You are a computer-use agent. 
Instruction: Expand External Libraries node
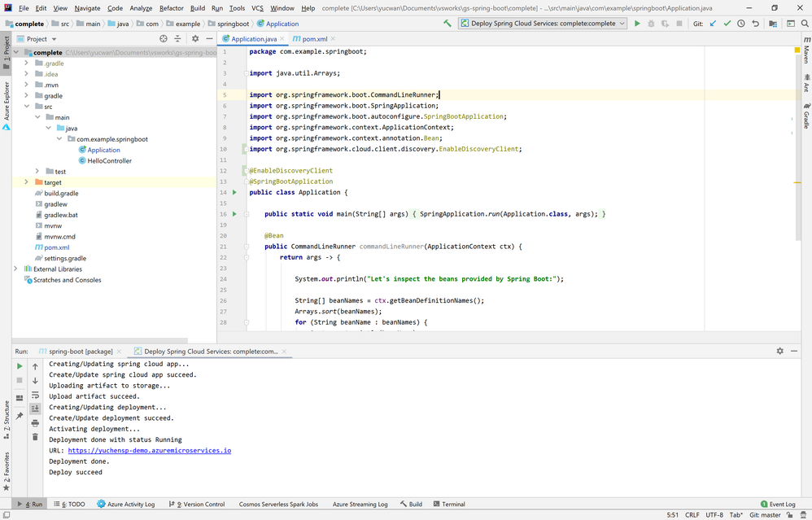pos(15,269)
